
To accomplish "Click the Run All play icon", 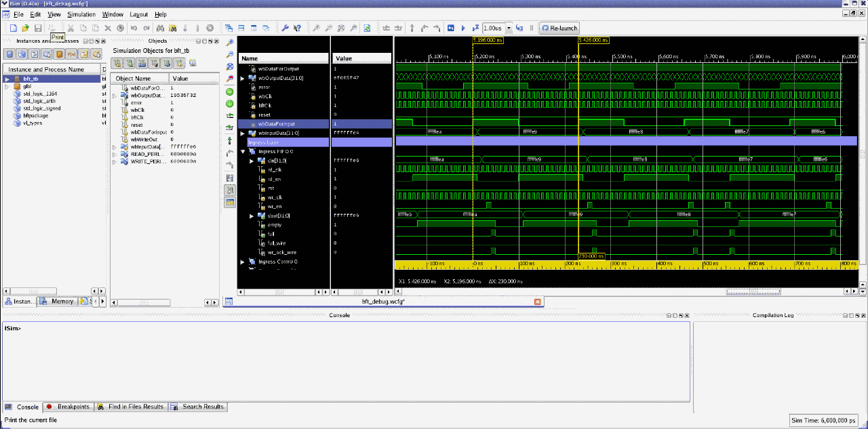I will tap(463, 28).
